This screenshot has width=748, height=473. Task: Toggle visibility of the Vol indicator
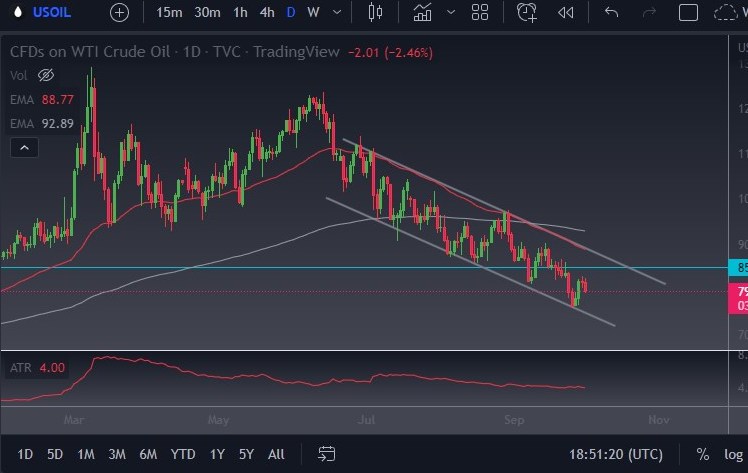[x=45, y=75]
